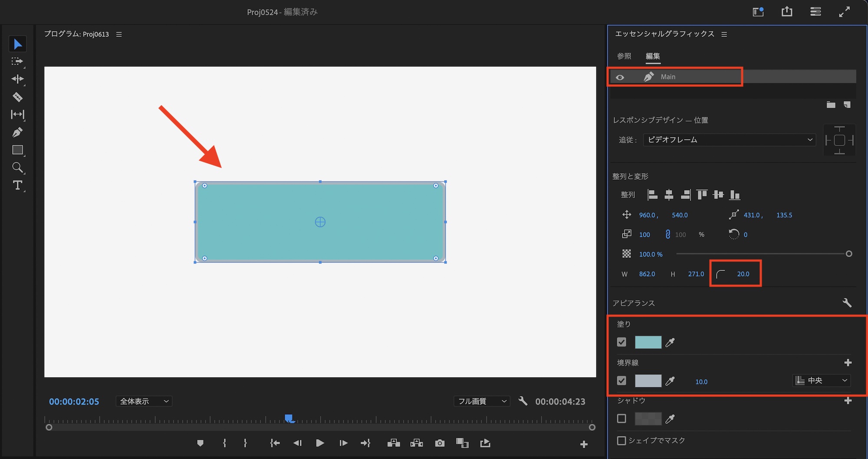Click the Ripple Edit tool
The height and width of the screenshot is (459, 868).
17,79
